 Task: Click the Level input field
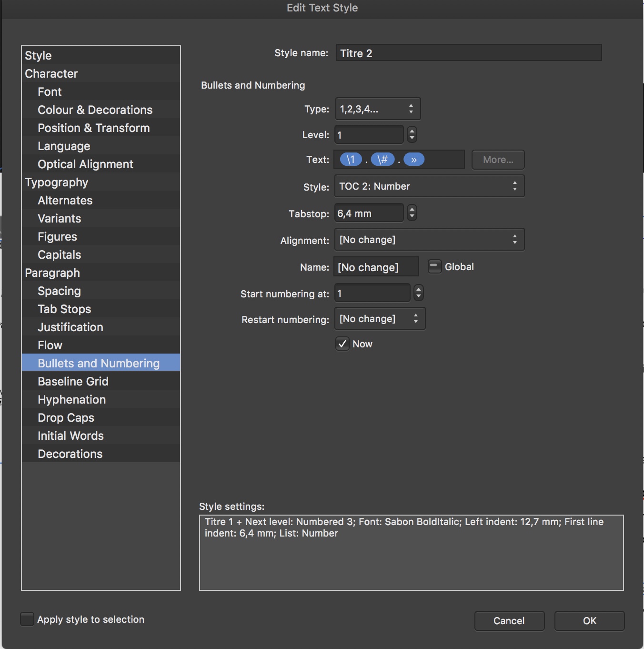(x=370, y=135)
